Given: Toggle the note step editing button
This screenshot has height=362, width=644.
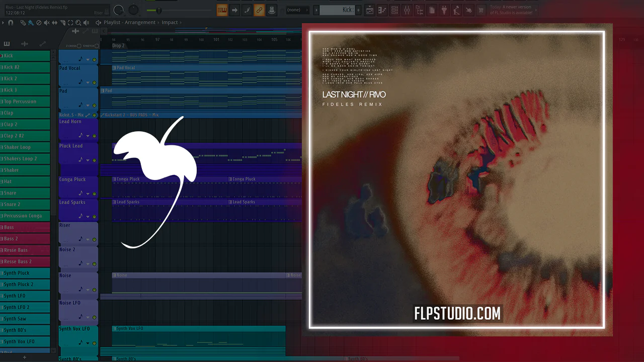Looking at the screenshot, I should [247, 10].
